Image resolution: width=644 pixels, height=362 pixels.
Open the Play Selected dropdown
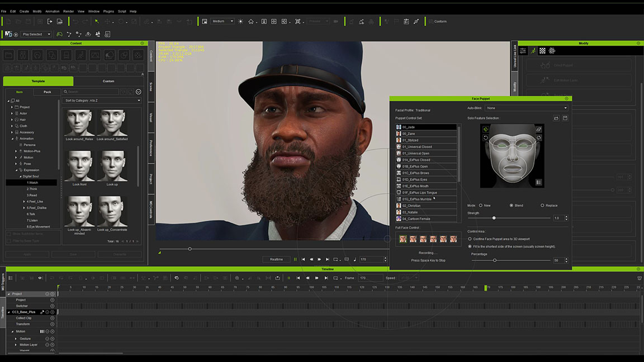[36, 35]
